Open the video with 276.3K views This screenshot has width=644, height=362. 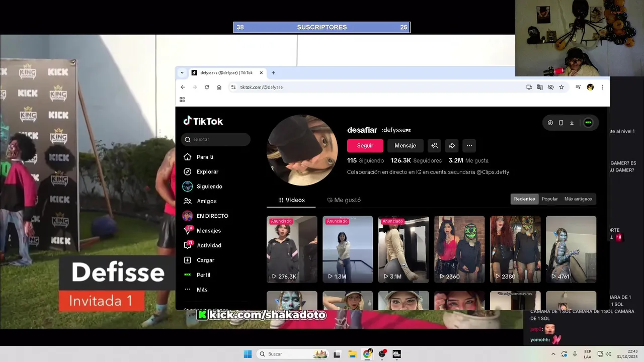pyautogui.click(x=292, y=249)
